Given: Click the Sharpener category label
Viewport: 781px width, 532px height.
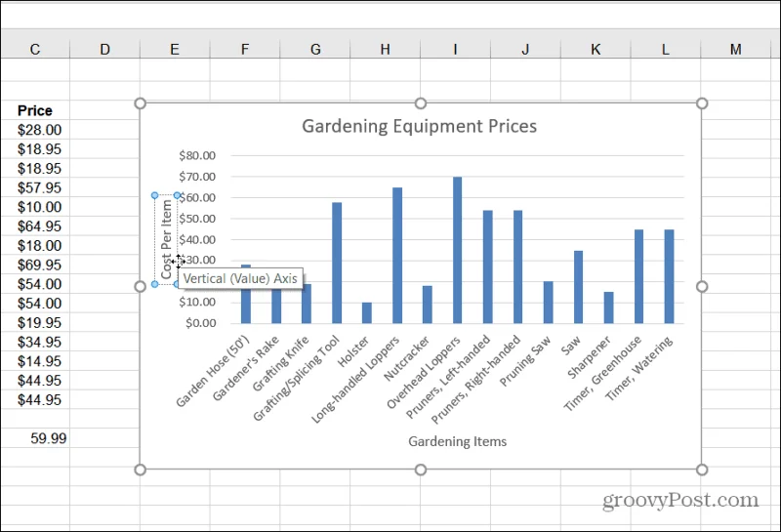Looking at the screenshot, I should point(590,357).
